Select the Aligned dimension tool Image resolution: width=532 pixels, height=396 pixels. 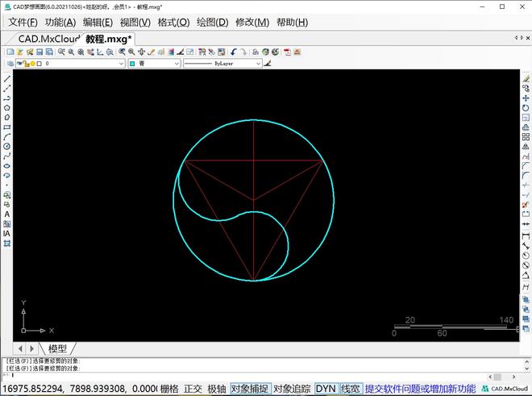pyautogui.click(x=526, y=245)
